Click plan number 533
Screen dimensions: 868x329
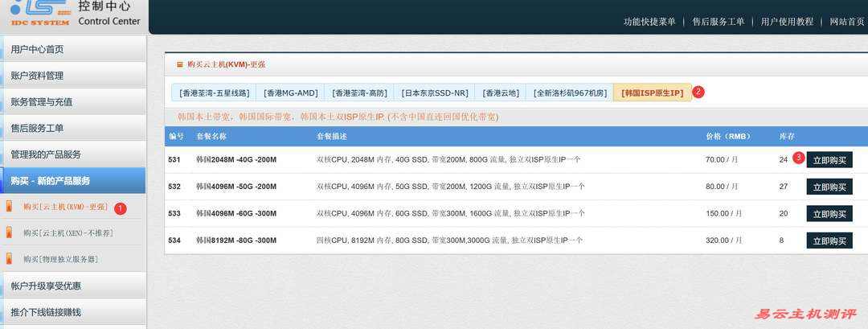pos(174,213)
